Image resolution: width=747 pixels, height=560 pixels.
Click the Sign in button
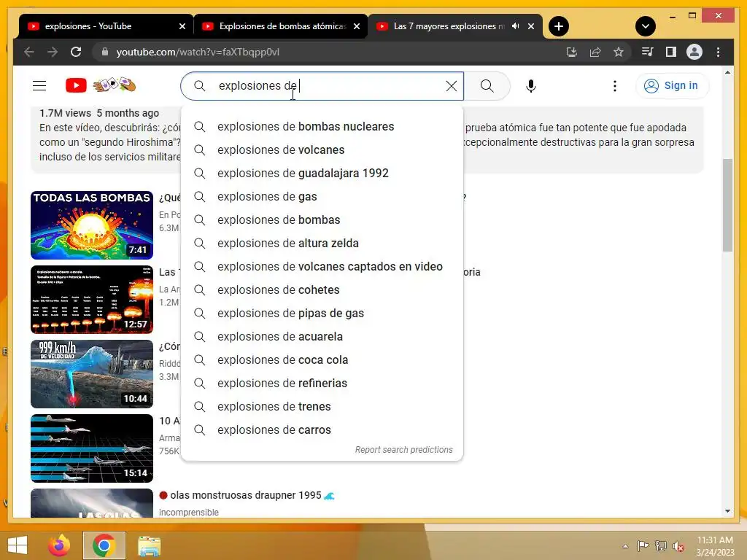[672, 86]
